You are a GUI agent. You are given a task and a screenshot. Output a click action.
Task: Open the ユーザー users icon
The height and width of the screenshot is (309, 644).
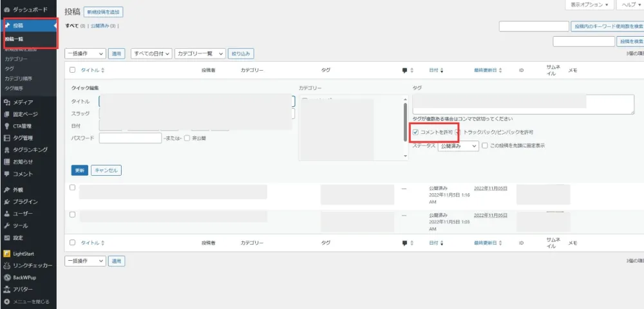pyautogui.click(x=6, y=214)
